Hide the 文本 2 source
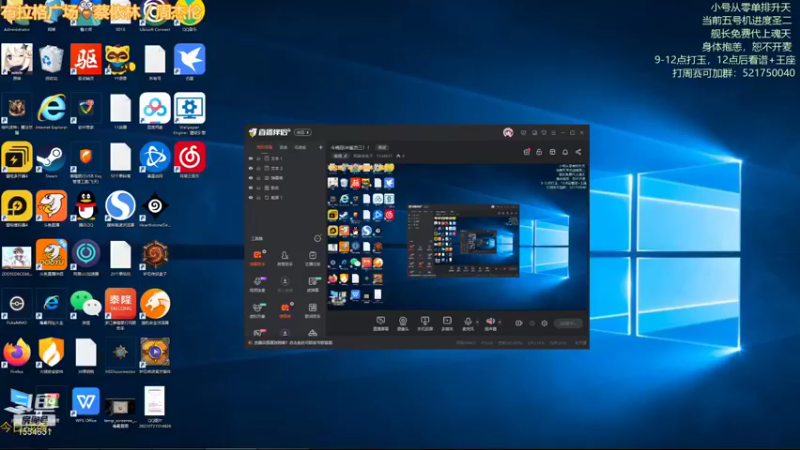800x450 pixels. pyautogui.click(x=251, y=168)
